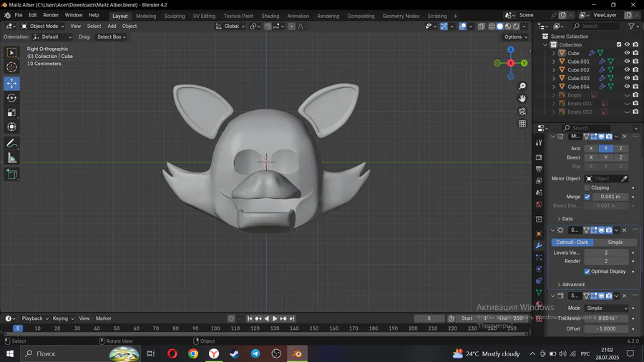This screenshot has width=644, height=362.
Task: Open the viewport Add menu
Action: (x=112, y=26)
